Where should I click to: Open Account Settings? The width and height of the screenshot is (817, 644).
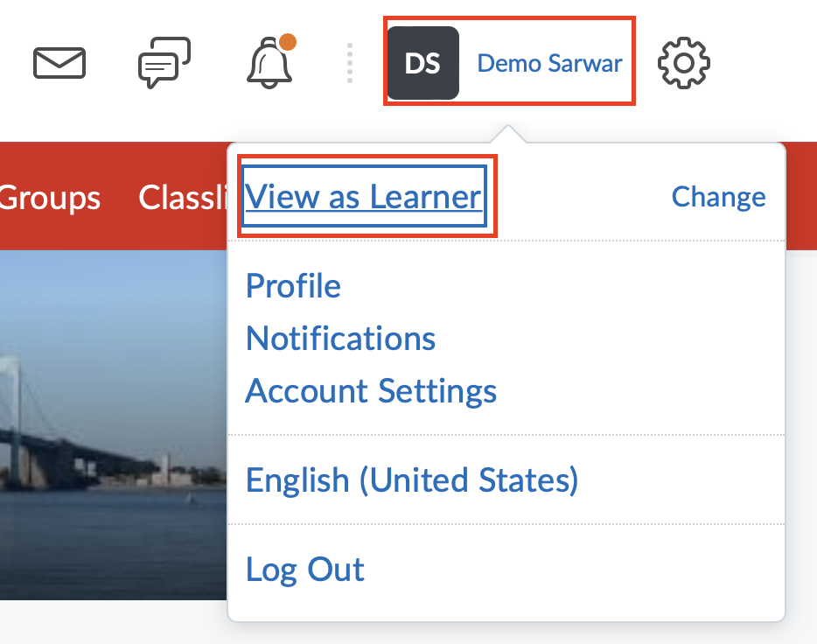click(x=371, y=391)
